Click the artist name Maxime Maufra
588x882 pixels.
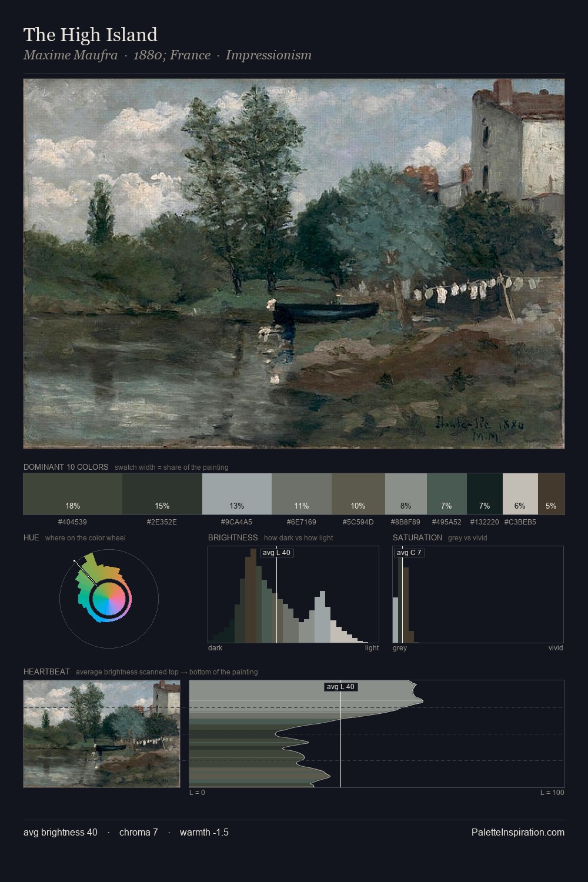point(71,55)
